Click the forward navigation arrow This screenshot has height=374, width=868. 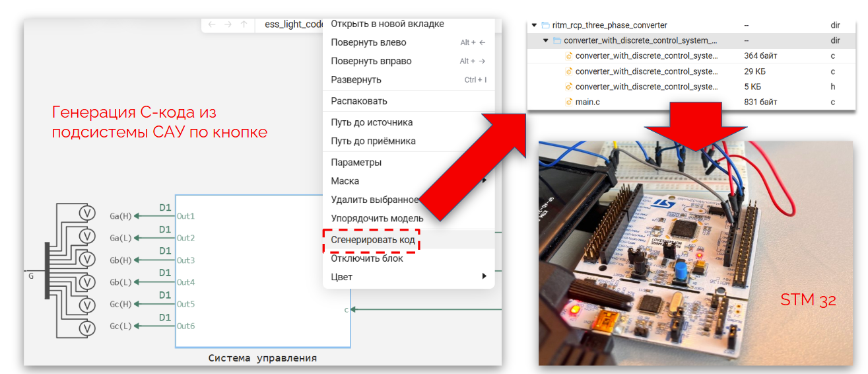228,24
